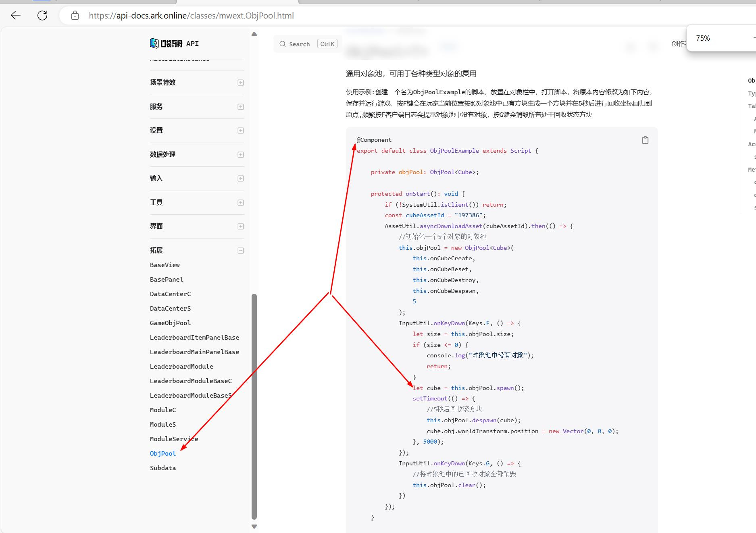This screenshot has height=533, width=756.
Task: Click the this.objPool.spawn() code line
Action: (x=468, y=388)
